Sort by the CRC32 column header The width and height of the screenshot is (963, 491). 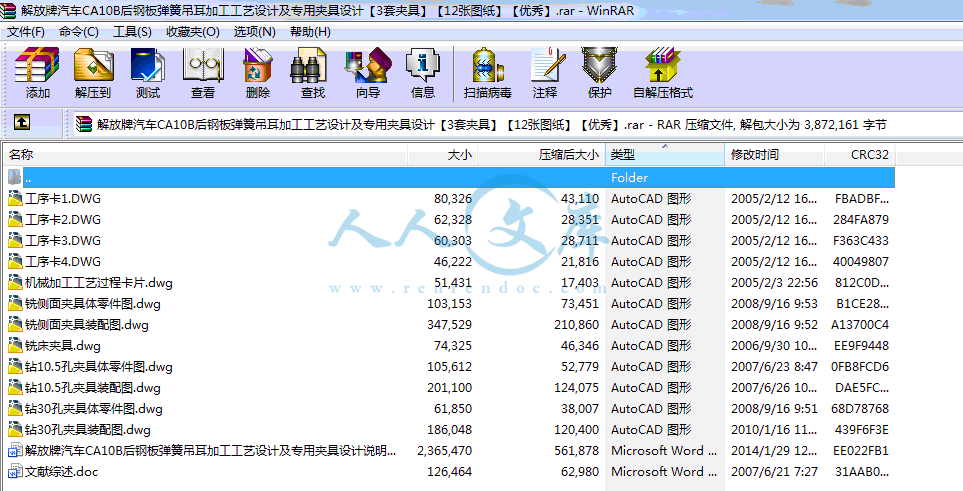[x=860, y=155]
